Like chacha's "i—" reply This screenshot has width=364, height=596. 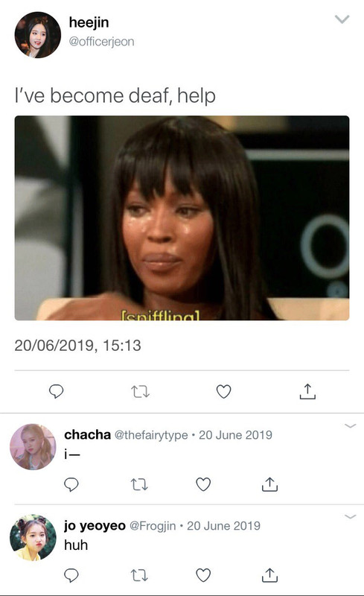tap(203, 484)
